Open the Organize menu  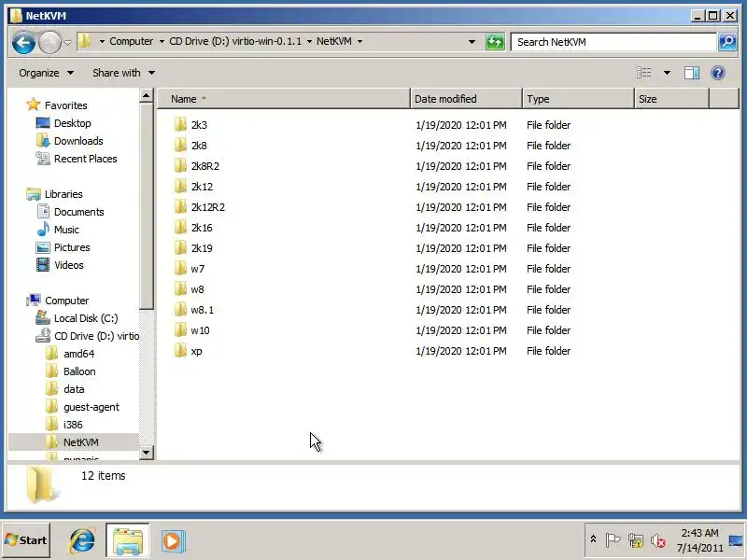[x=46, y=73]
